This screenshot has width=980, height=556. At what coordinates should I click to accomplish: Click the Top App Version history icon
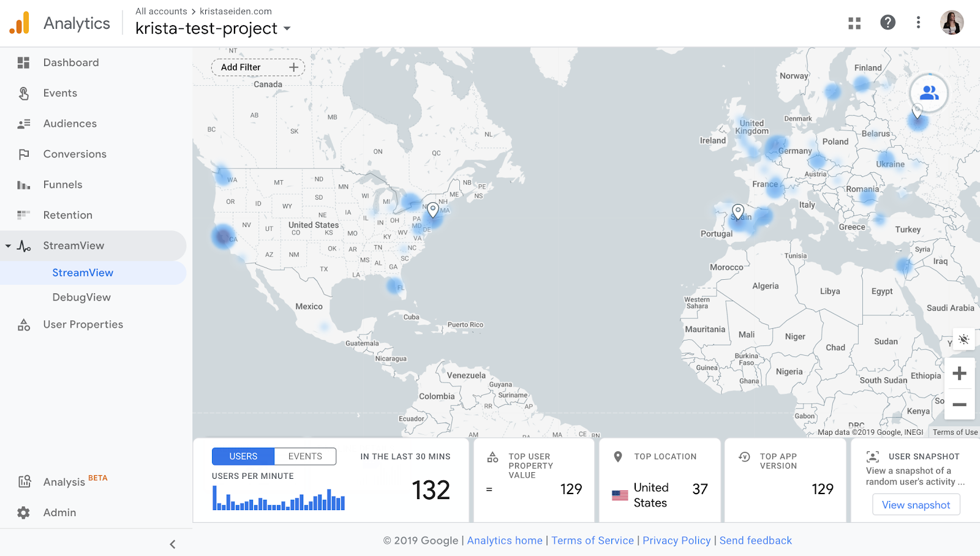pos(744,457)
